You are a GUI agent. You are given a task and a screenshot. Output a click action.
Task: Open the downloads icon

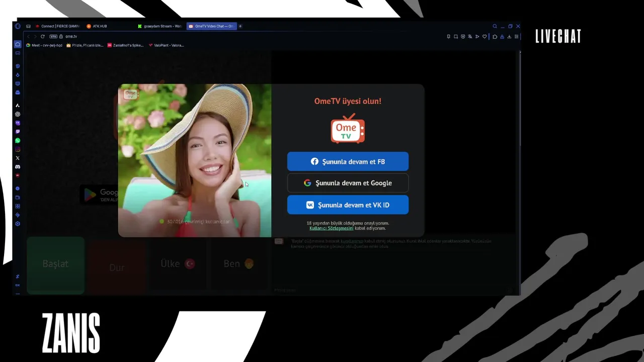tap(509, 36)
